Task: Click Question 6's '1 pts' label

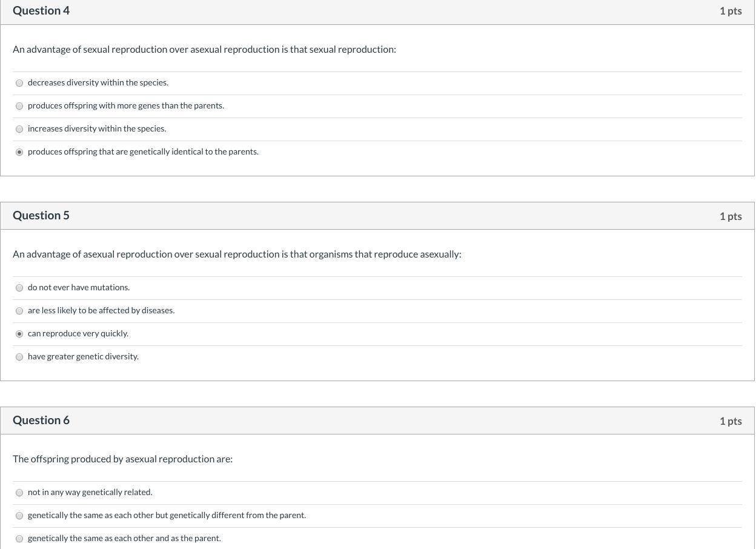Action: click(730, 421)
